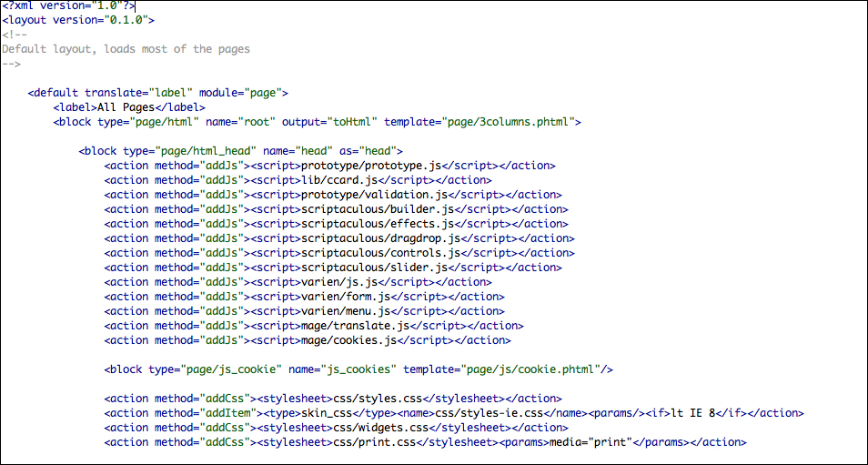The height and width of the screenshot is (465, 868).
Task: Click the scriptaculous/builder.js line
Action: 336,209
